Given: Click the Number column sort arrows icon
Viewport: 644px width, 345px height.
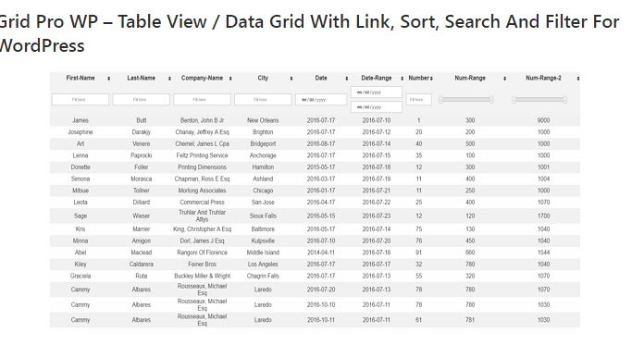Looking at the screenshot, I should [x=431, y=79].
